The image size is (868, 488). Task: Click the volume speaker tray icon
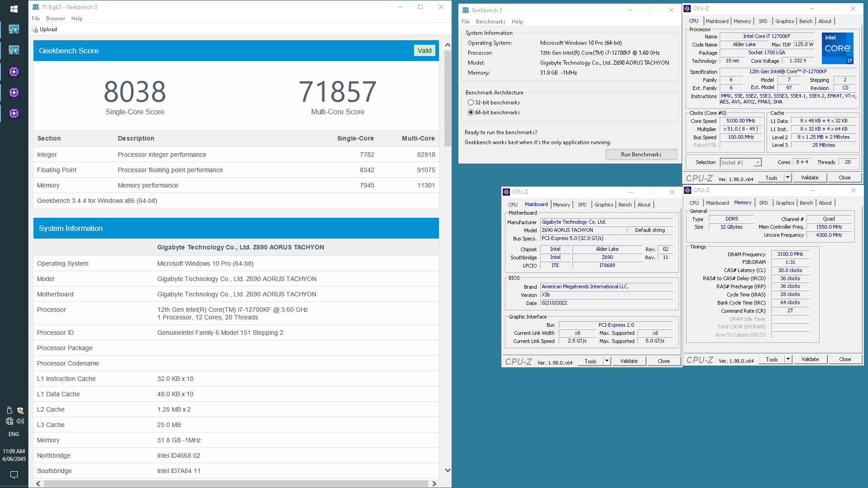coord(20,421)
